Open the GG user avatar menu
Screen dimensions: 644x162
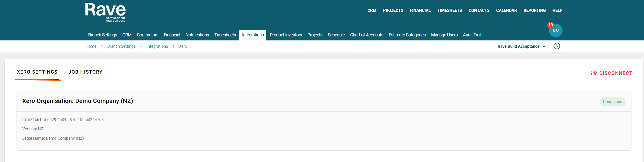coord(556,30)
